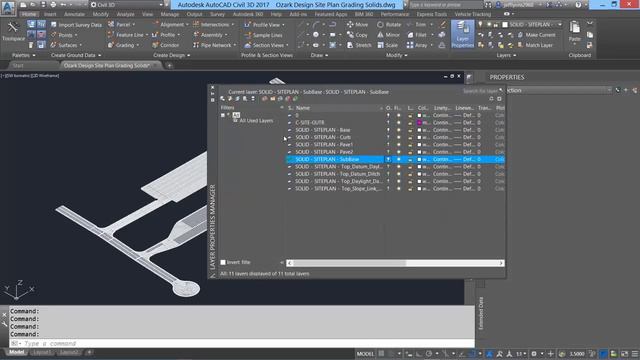The image size is (640, 360).
Task: Open the Toolspace palette
Action: point(13,31)
